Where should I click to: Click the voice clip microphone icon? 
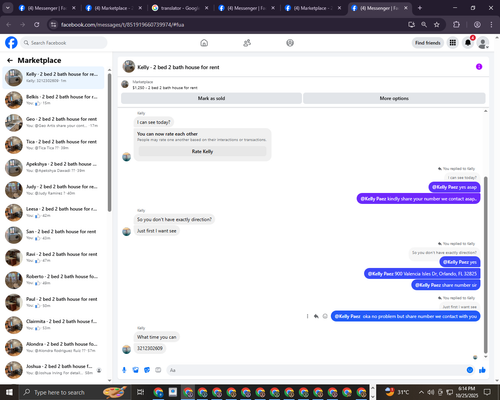tap(124, 370)
